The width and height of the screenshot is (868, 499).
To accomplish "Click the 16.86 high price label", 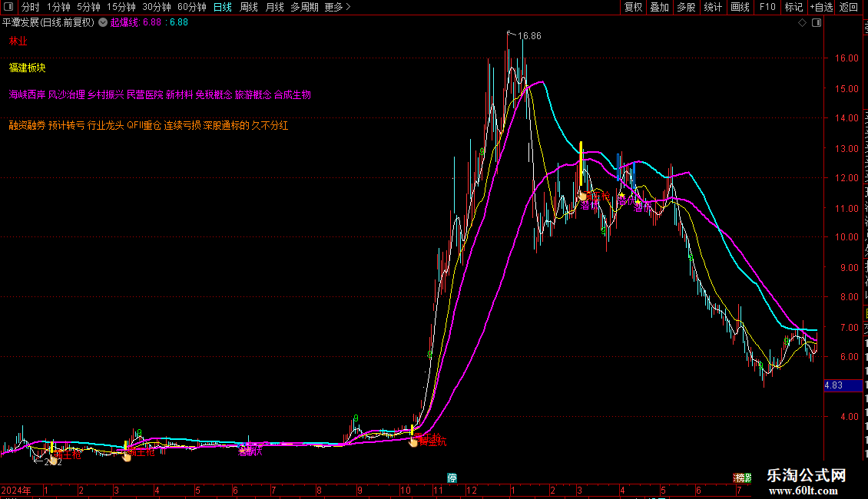I will 529,36.
